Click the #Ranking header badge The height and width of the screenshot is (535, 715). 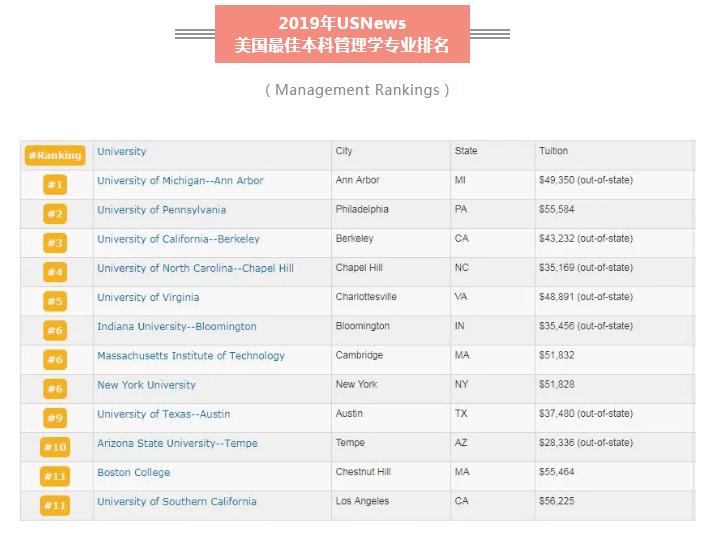[x=55, y=156]
